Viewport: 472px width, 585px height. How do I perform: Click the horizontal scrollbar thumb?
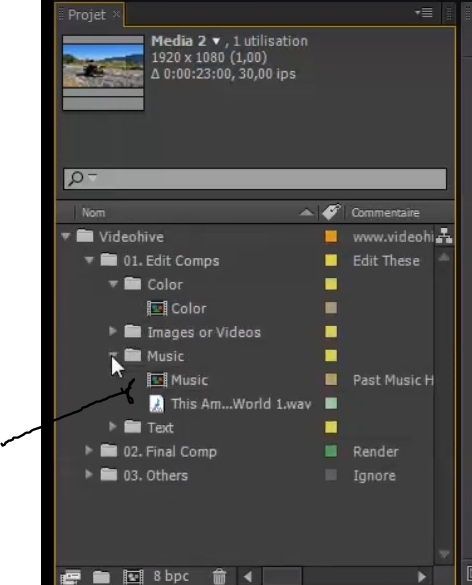click(x=282, y=577)
